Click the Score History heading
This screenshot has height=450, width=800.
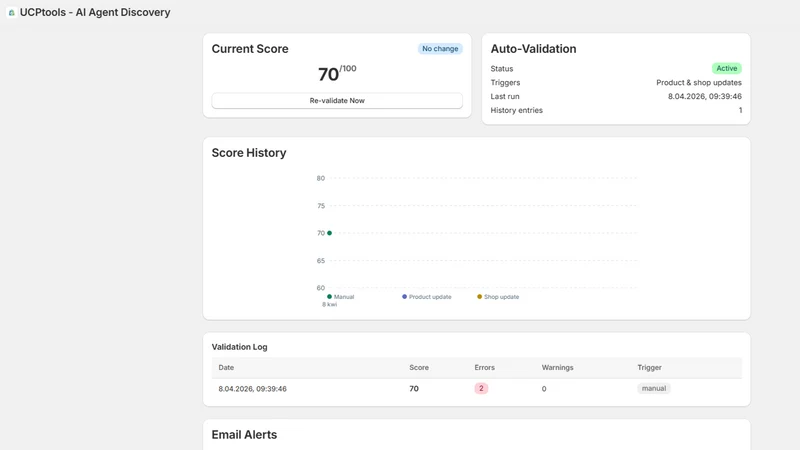click(x=249, y=153)
